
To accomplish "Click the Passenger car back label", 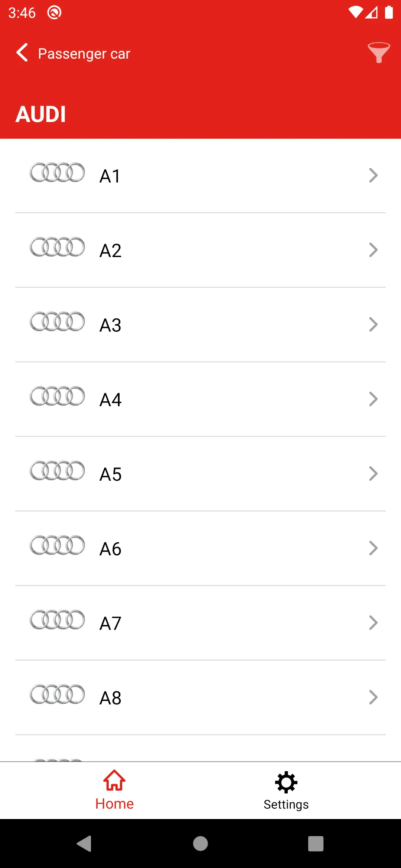I will click(84, 54).
